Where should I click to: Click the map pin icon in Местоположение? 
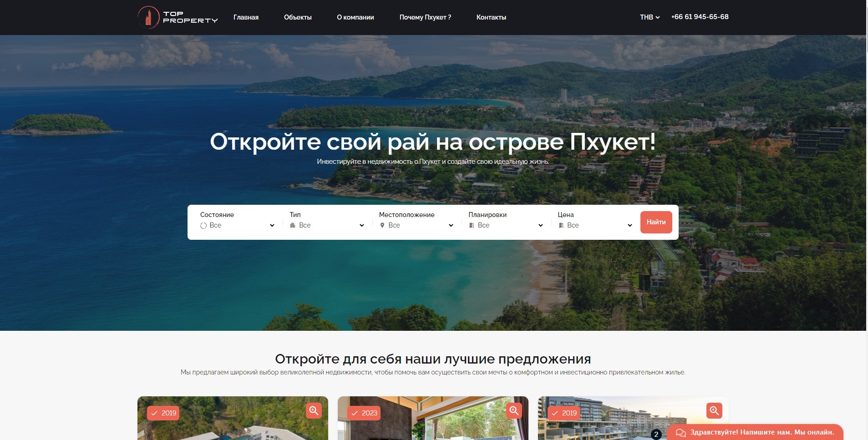click(x=382, y=225)
